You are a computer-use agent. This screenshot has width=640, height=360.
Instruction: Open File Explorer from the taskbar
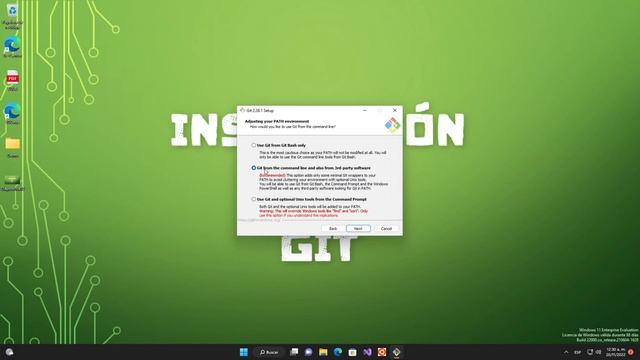click(x=323, y=352)
